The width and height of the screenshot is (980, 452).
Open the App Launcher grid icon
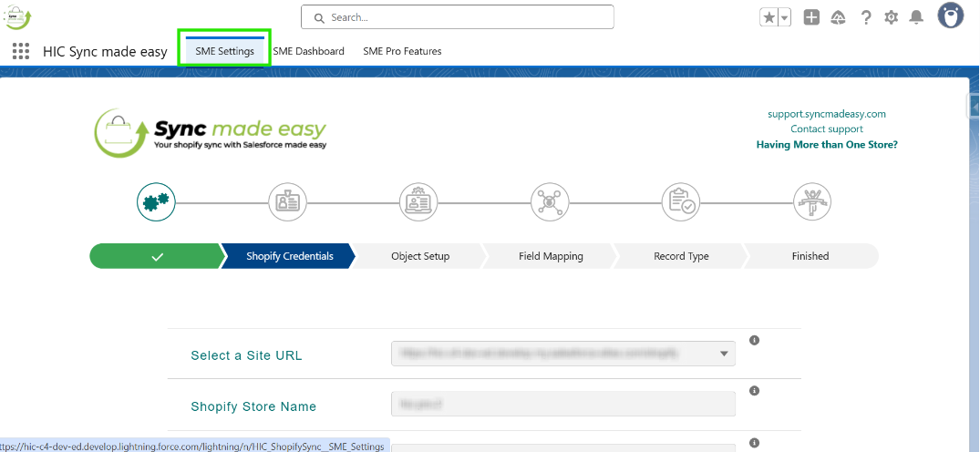point(21,51)
